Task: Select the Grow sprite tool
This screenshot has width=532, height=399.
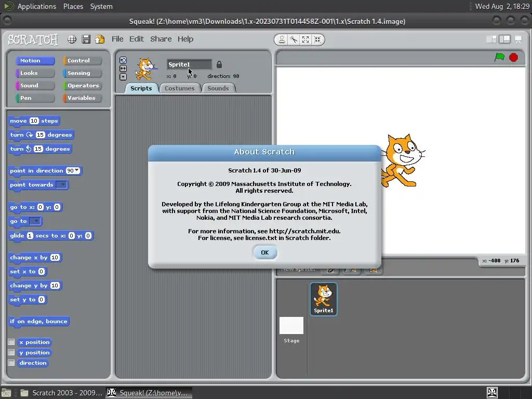Action: pyautogui.click(x=305, y=39)
